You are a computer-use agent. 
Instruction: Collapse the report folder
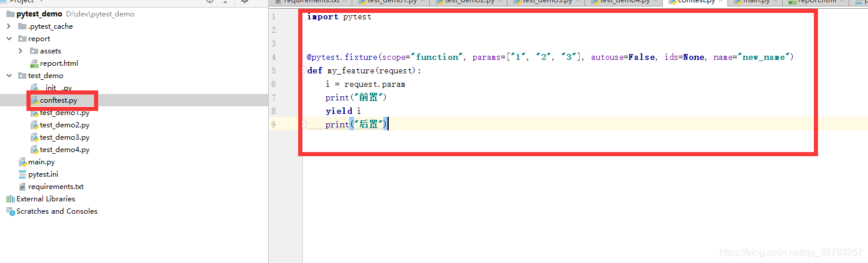9,39
